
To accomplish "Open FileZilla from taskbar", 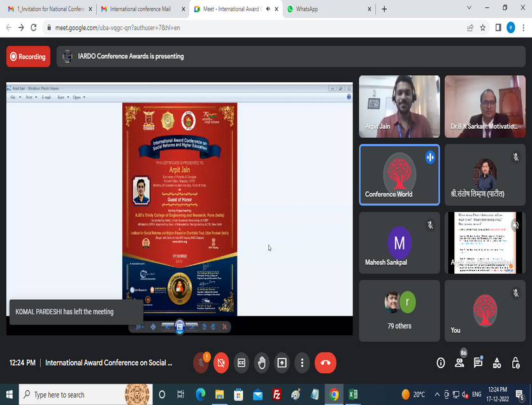I will (x=277, y=394).
